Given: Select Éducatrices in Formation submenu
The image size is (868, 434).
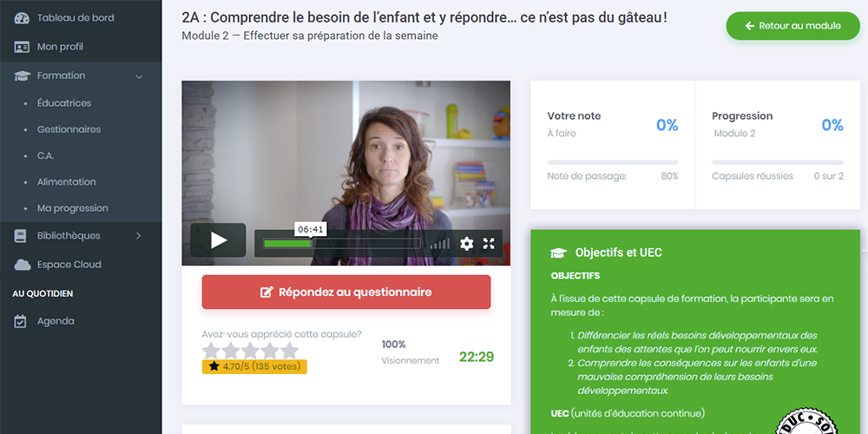Looking at the screenshot, I should (64, 103).
